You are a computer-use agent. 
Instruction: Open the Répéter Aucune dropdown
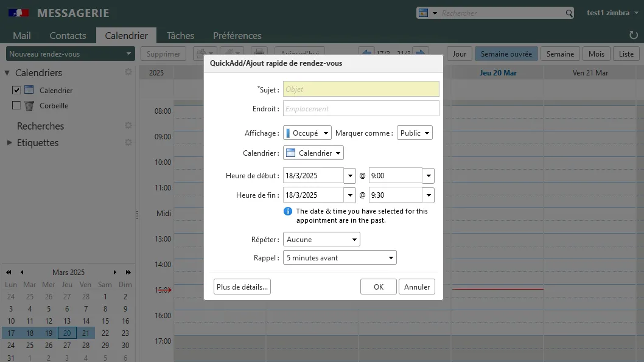coord(321,239)
